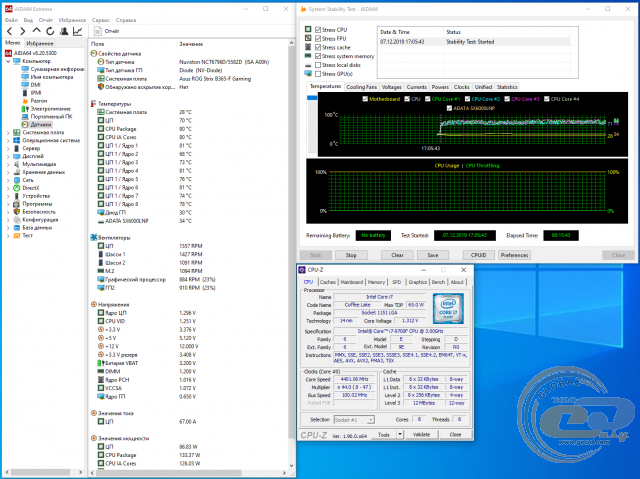Click the Clear button in stability test

coord(397,255)
